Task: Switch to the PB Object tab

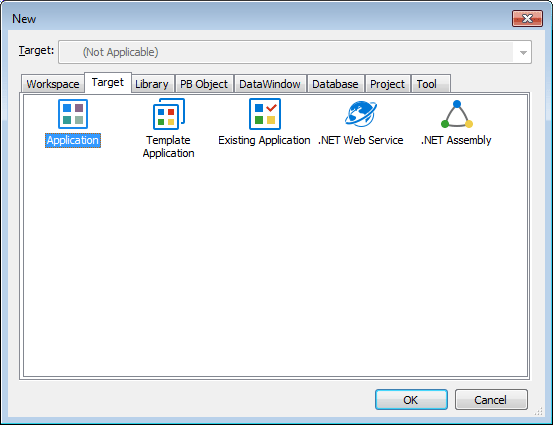Action: (204, 84)
